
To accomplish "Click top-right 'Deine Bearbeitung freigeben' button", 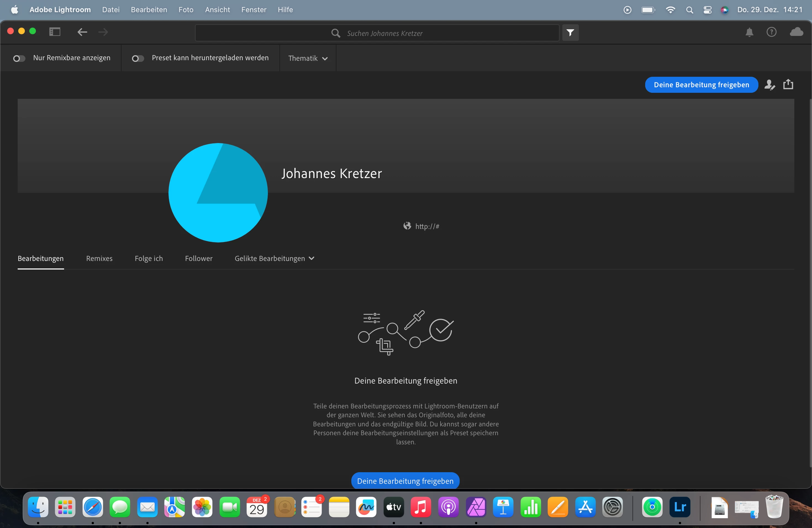I will tap(701, 85).
